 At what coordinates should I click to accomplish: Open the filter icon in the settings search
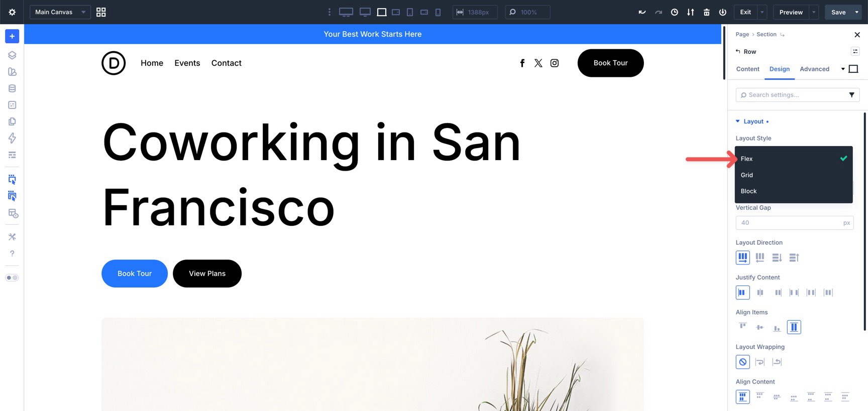tap(852, 95)
